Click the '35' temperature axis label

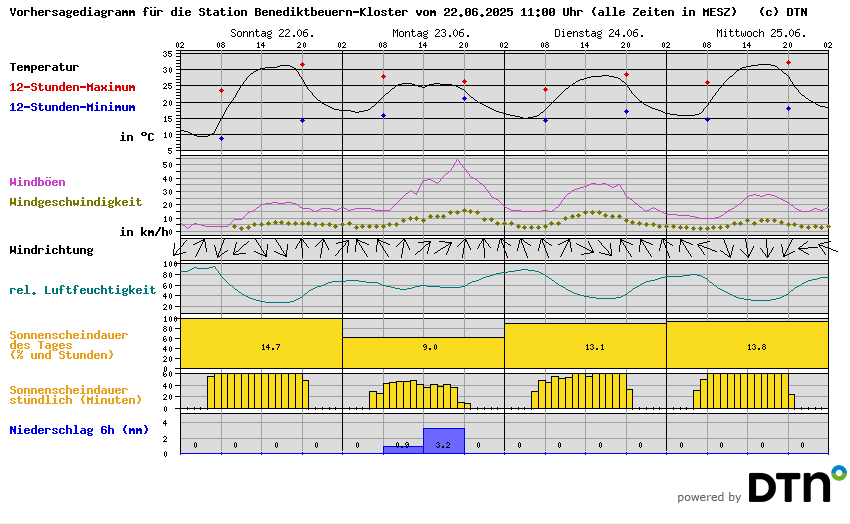168,54
